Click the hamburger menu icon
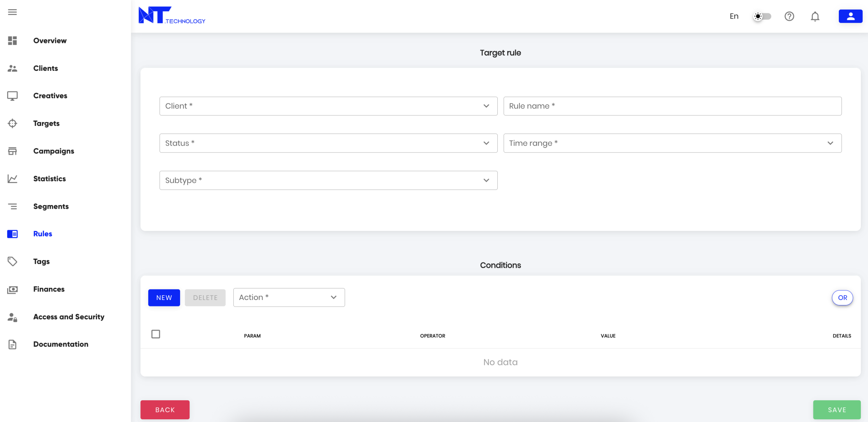868x422 pixels. [13, 12]
